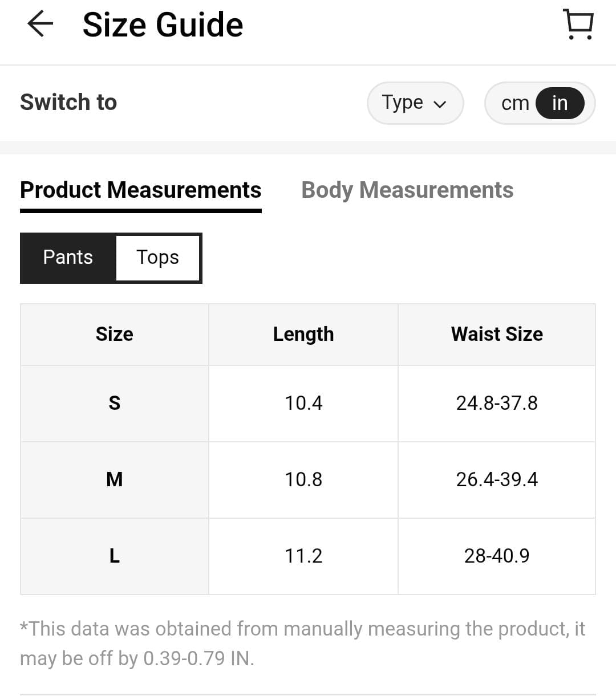This screenshot has width=616, height=696.
Task: Open the Product Measurements tab
Action: click(x=140, y=190)
